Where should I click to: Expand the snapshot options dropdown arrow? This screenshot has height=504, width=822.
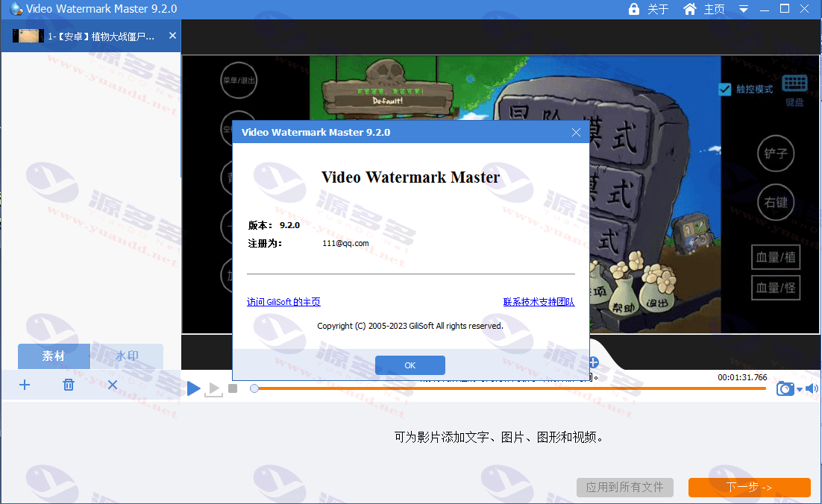pyautogui.click(x=800, y=389)
